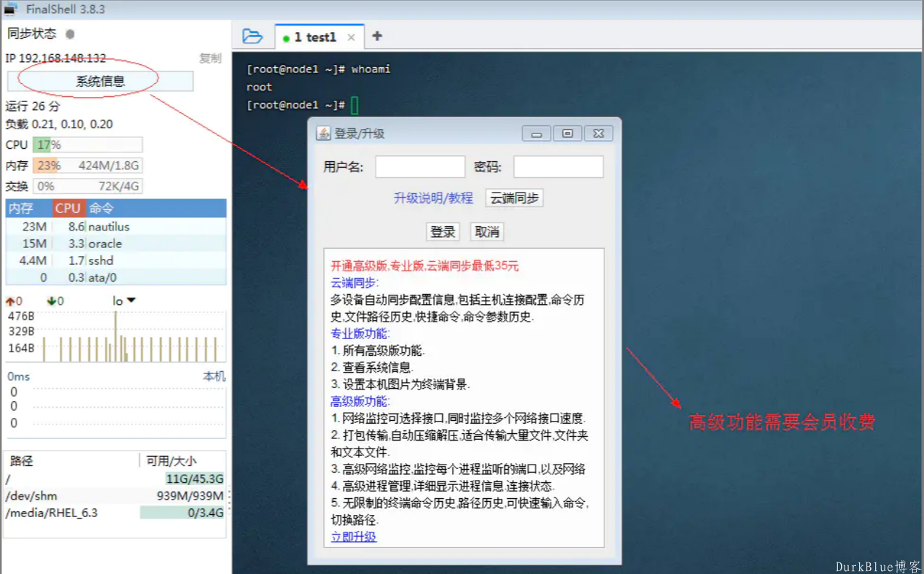Open the lo network interface dropdown
Image resolution: width=924 pixels, height=574 pixels.
pos(124,300)
